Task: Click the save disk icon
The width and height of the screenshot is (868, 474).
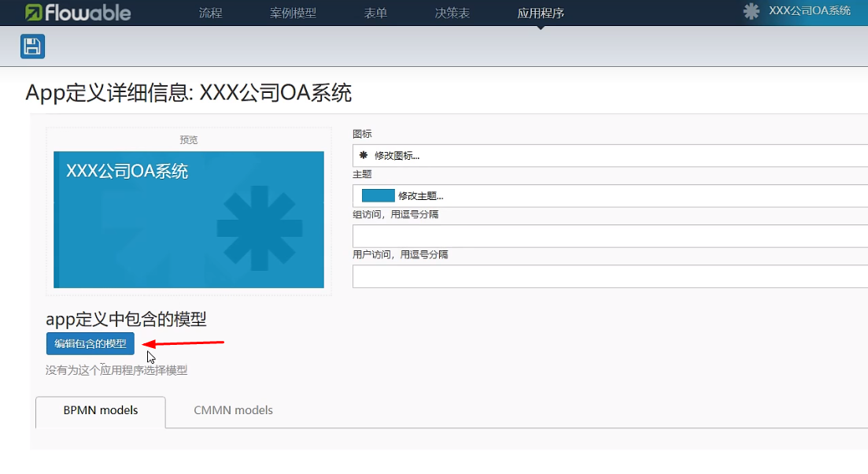Action: (33, 46)
